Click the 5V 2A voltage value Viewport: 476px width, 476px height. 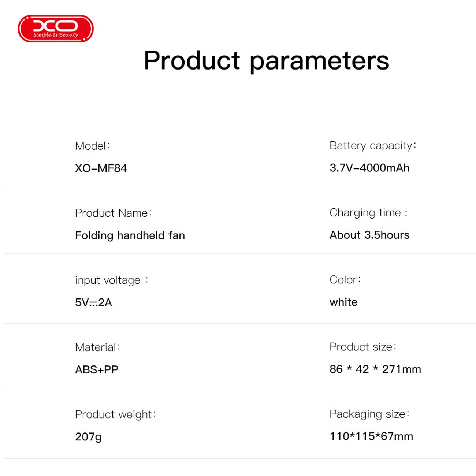point(93,302)
